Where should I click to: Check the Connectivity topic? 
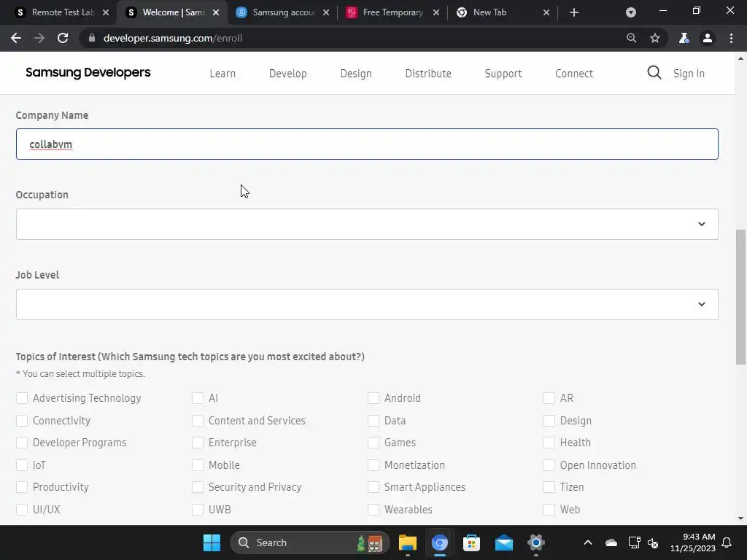tap(22, 421)
